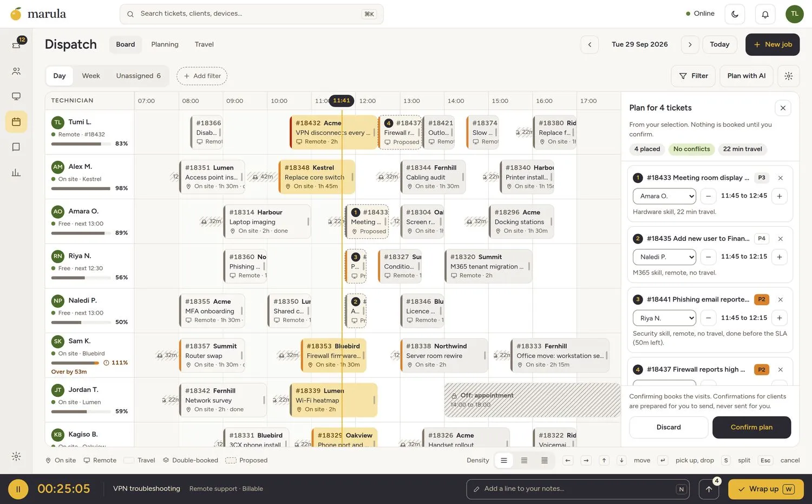The image size is (812, 504).
Task: Select the dispatch calendar icon in sidebar
Action: pos(16,122)
